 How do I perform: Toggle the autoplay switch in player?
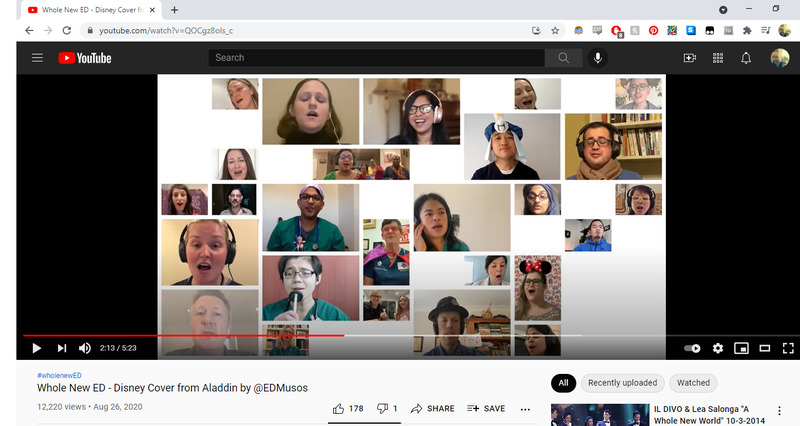point(692,348)
